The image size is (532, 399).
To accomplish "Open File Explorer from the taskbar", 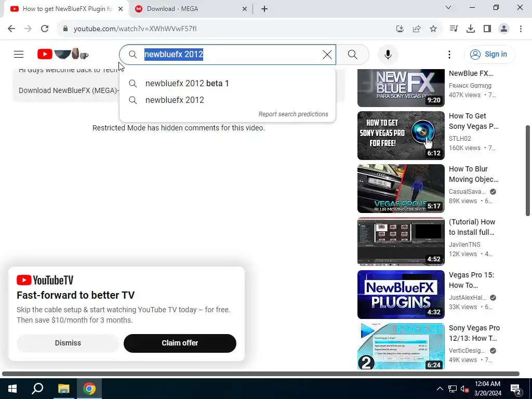I will [x=63, y=389].
